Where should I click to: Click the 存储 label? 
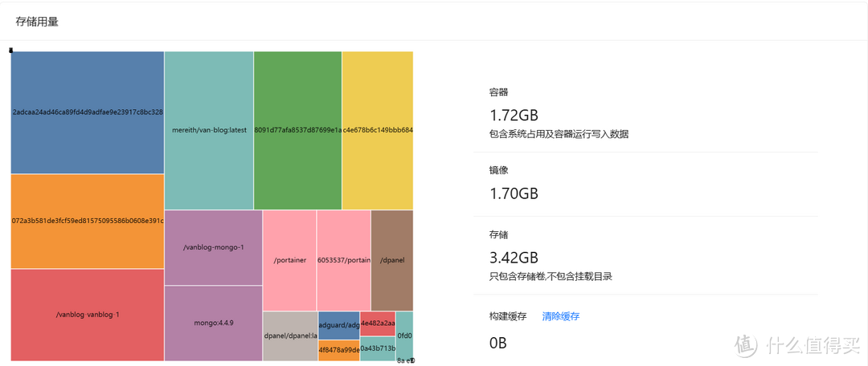(499, 234)
